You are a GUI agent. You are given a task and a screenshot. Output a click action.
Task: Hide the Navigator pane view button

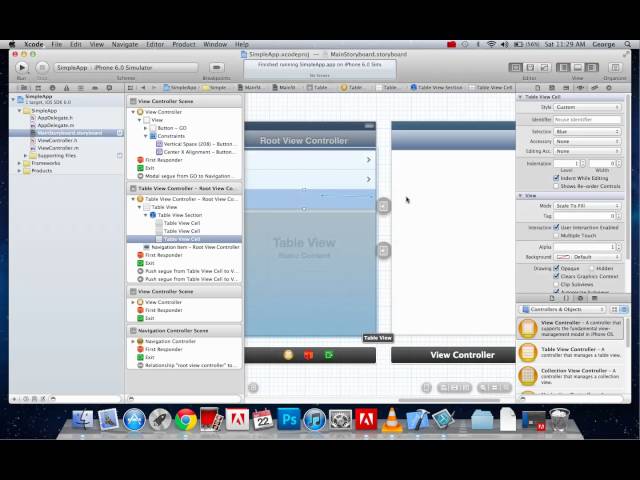click(563, 67)
